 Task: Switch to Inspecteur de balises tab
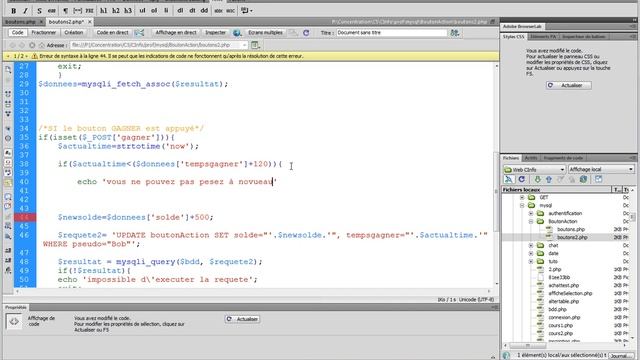coord(583,37)
